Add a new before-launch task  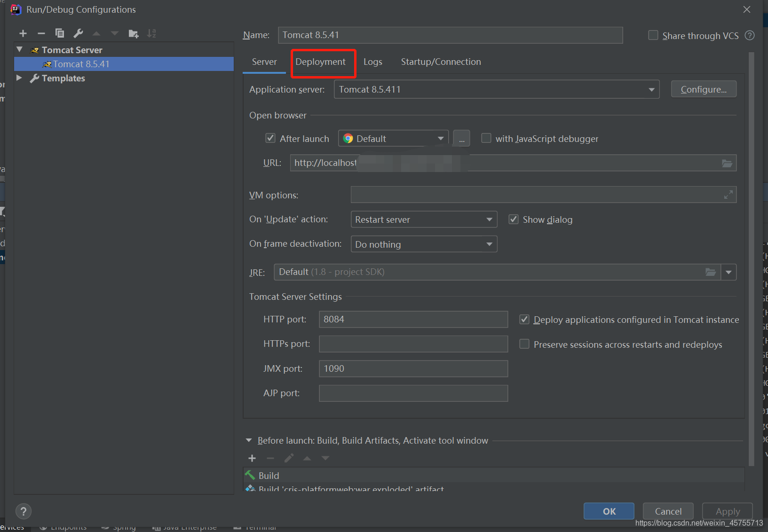point(252,458)
